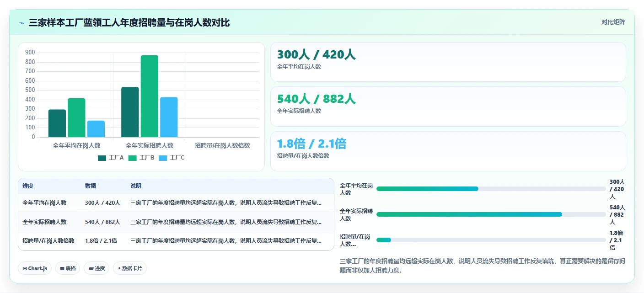Select table cell 全年实际招聘人数
The width and height of the screenshot is (644, 293).
44,222
